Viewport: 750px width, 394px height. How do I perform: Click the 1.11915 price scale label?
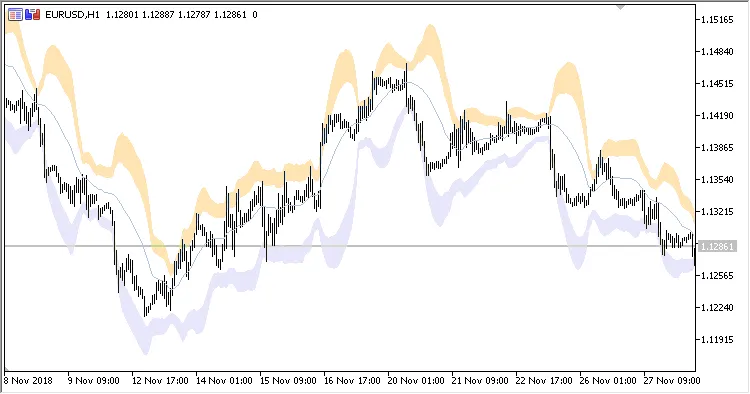point(717,339)
